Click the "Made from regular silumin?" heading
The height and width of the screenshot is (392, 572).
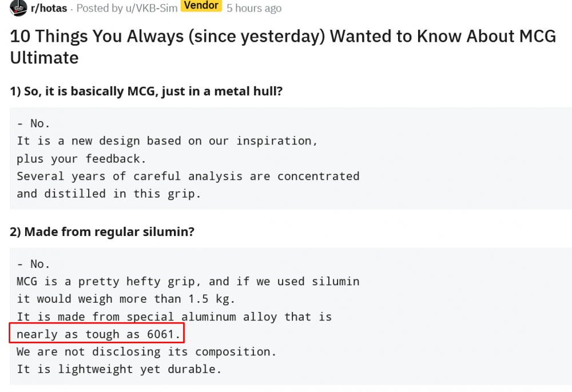(x=103, y=232)
